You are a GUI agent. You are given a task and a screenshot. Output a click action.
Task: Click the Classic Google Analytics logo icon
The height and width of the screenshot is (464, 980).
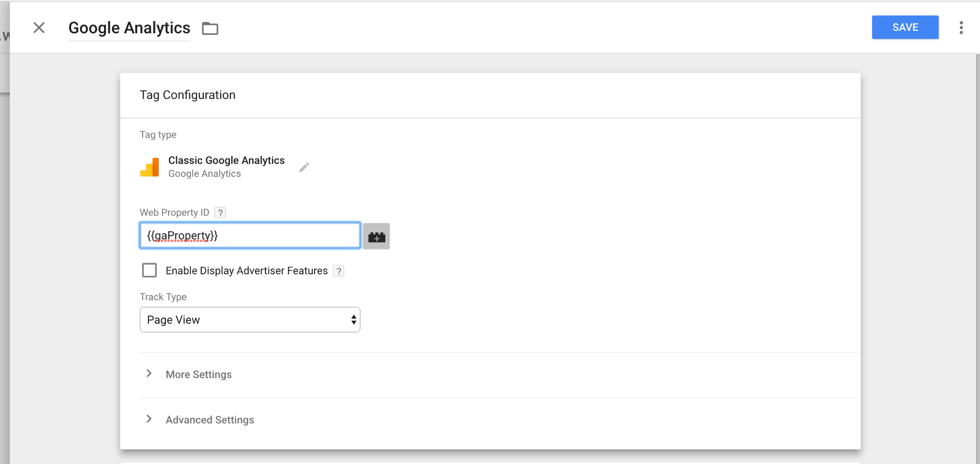149,167
